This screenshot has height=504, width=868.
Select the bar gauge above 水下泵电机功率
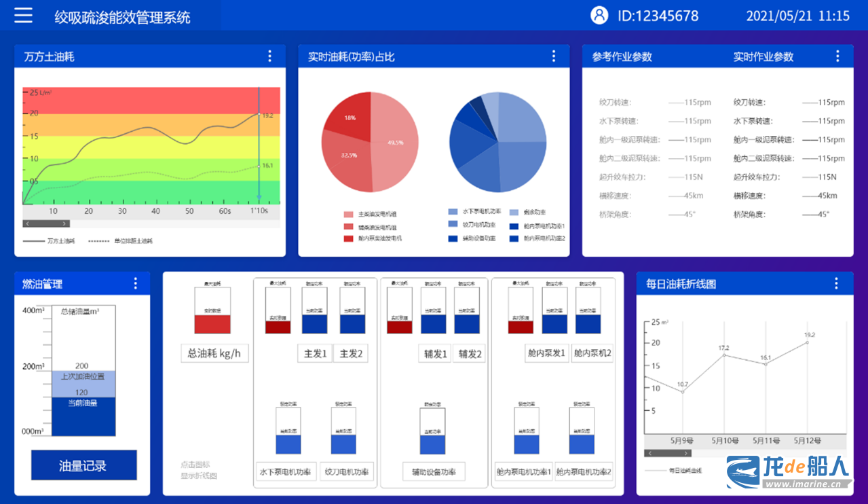(x=287, y=431)
